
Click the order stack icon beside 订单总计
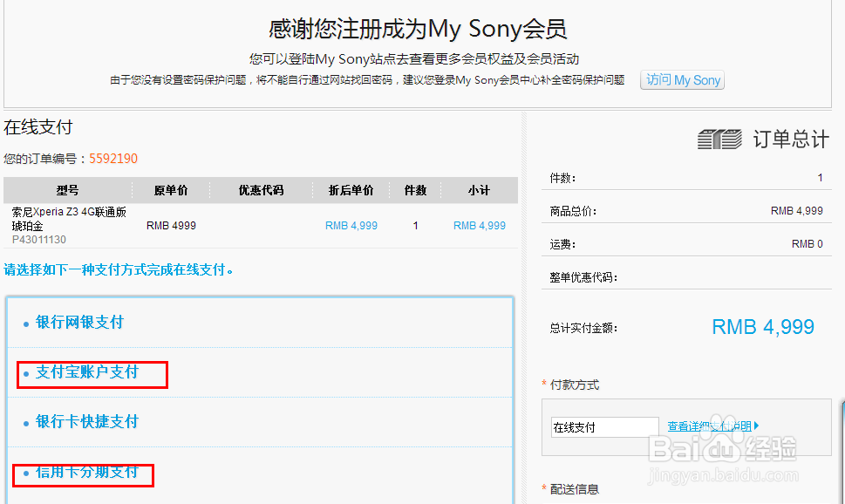click(719, 139)
